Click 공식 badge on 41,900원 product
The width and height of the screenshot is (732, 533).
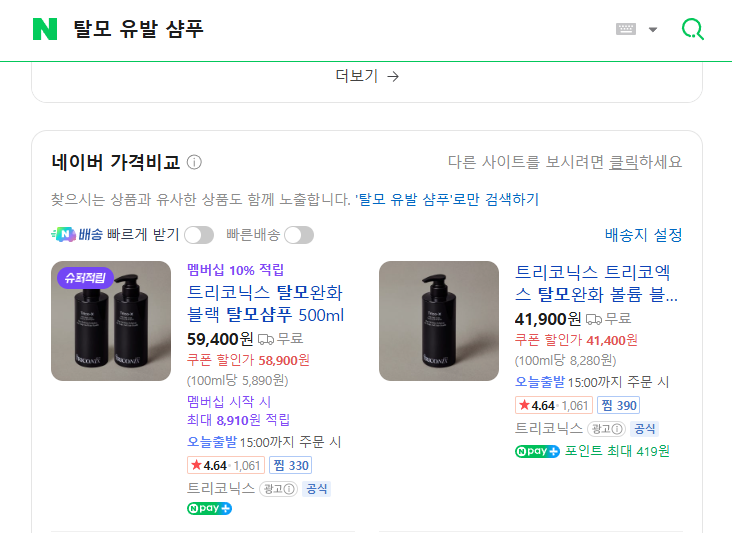coord(644,428)
